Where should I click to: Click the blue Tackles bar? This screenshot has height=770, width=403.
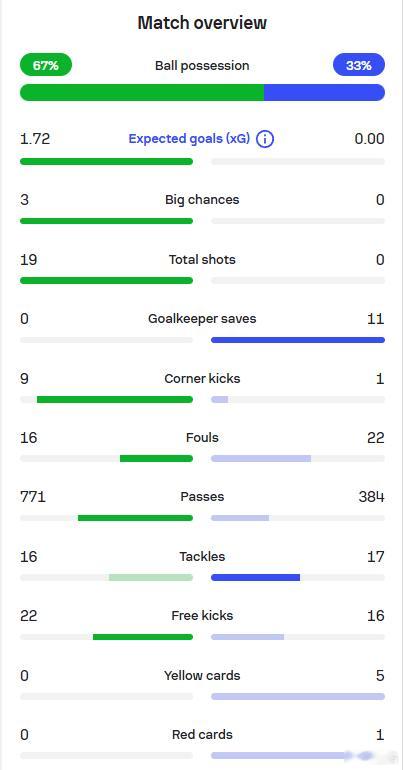255,578
